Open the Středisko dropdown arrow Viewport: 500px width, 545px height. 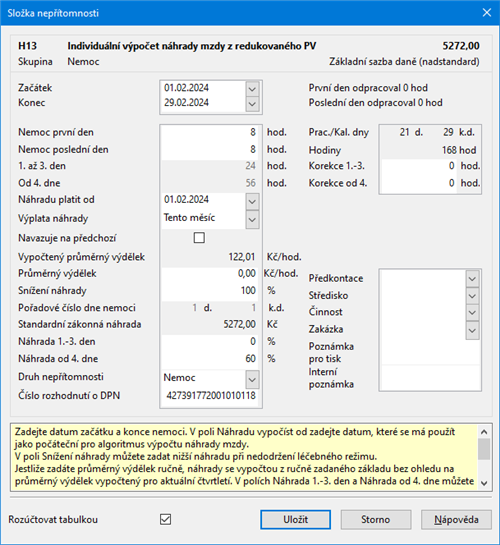(x=472, y=296)
